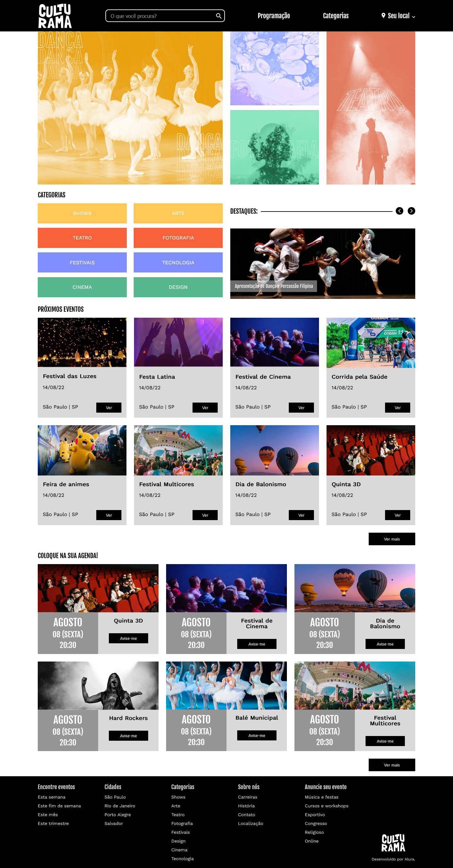Screen dimensions: 453x868
Task: Open the Cursos e workshops footer link
Action: (327, 806)
